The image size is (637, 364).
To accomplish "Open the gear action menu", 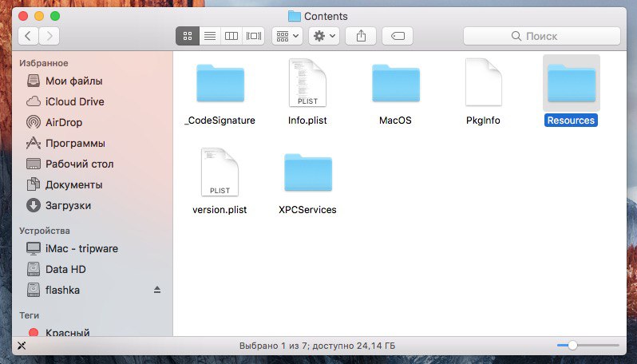I will pyautogui.click(x=324, y=36).
